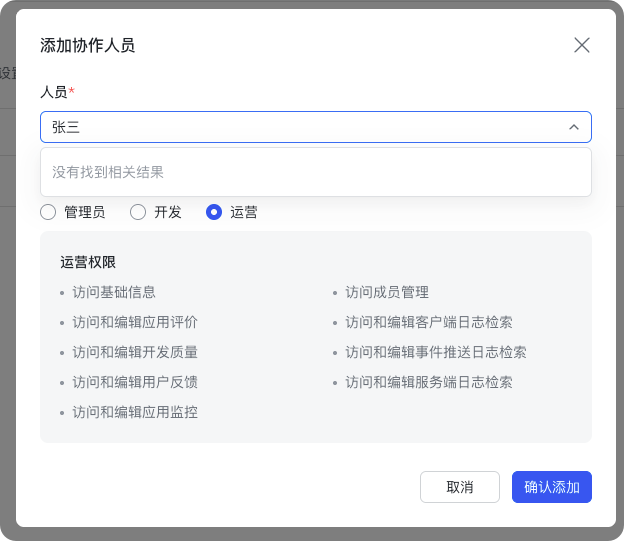Click the 访问和编辑用户反馈 permission item
Screen dimensions: 624x541
click(x=135, y=382)
